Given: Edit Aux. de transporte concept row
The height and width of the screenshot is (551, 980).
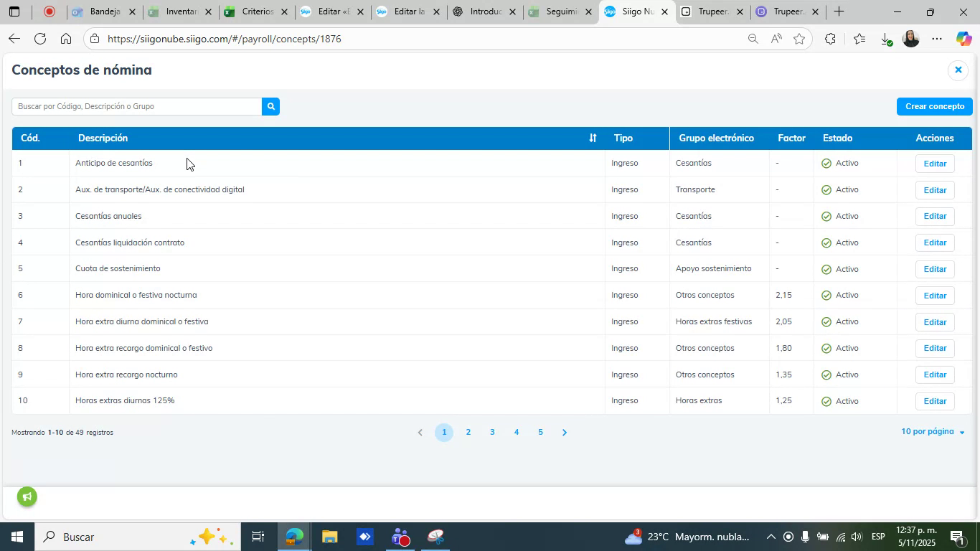Looking at the screenshot, I should (x=935, y=190).
